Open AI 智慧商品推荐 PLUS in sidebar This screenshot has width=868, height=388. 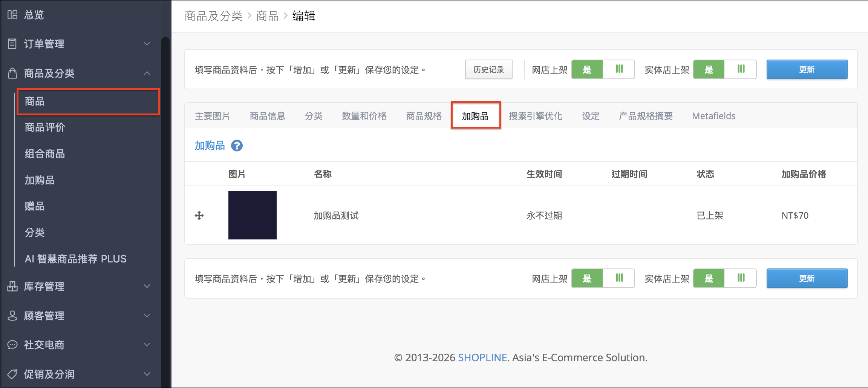coord(76,259)
